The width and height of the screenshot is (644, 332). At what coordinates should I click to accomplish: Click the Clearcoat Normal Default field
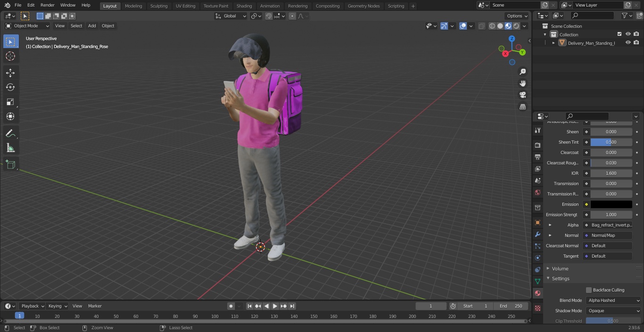click(x=608, y=246)
